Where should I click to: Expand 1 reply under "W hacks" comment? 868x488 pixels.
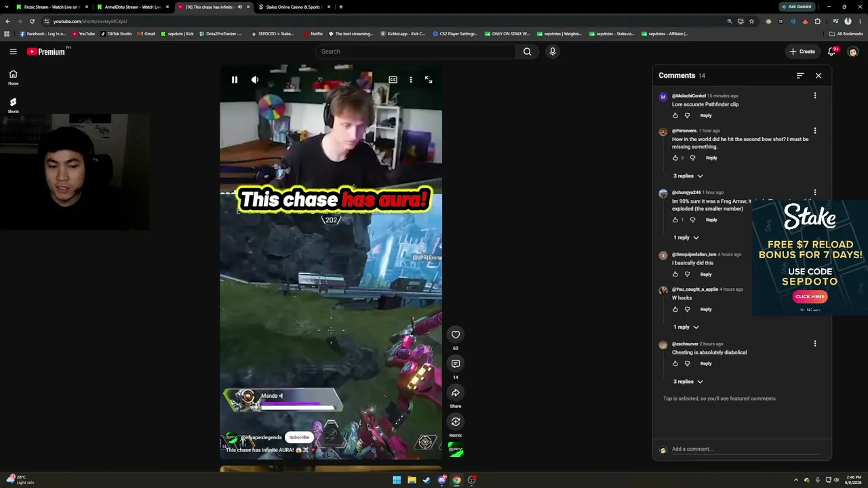(x=686, y=327)
